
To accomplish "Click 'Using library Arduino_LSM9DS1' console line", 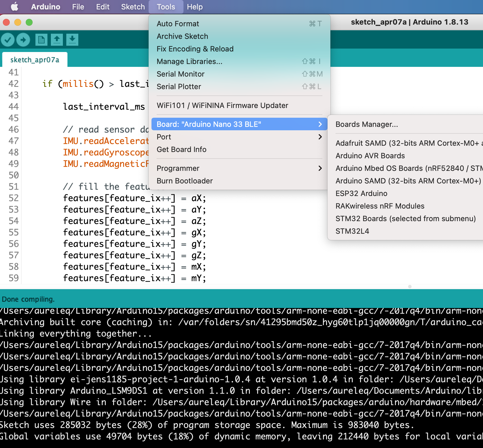I will click(241, 391).
